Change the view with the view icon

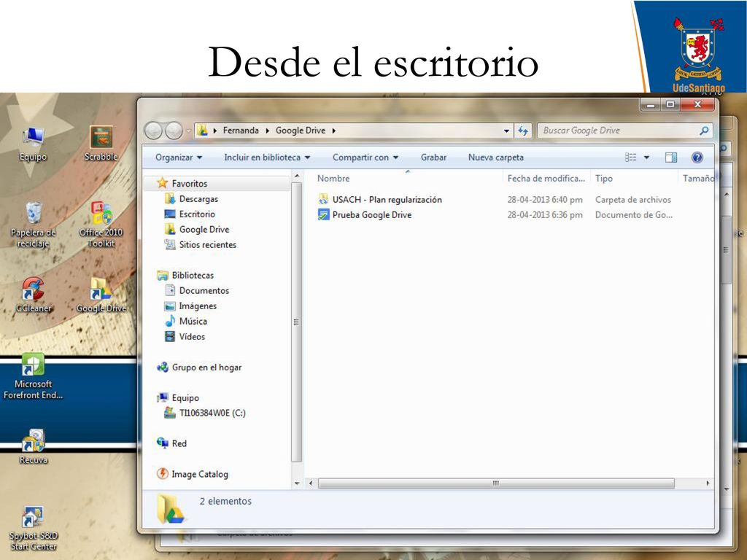point(631,157)
